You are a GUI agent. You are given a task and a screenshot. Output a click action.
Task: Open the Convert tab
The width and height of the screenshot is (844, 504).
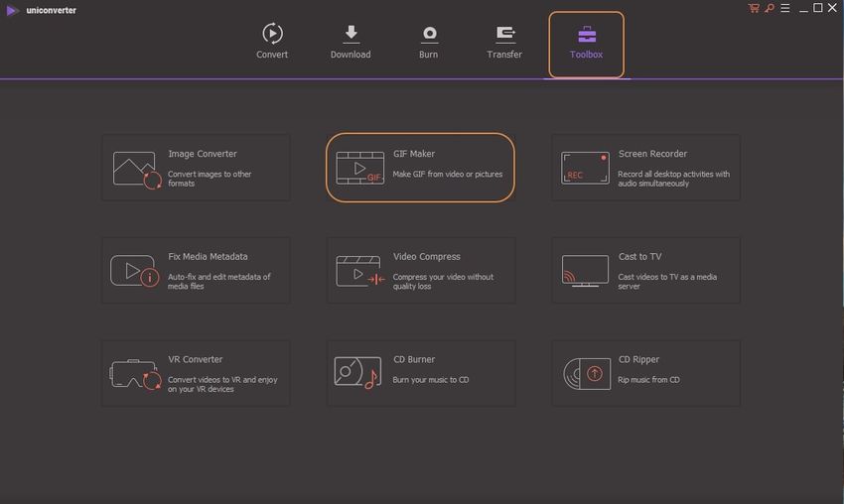(x=272, y=42)
